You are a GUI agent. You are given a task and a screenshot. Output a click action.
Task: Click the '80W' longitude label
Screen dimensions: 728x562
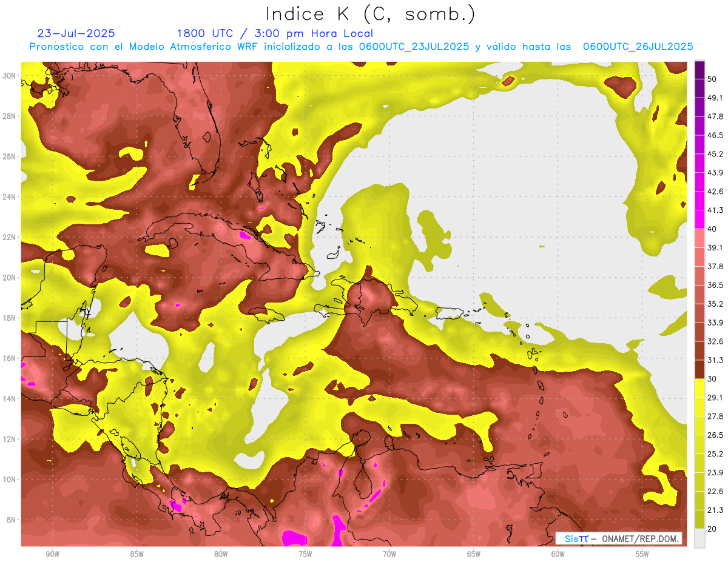221,554
